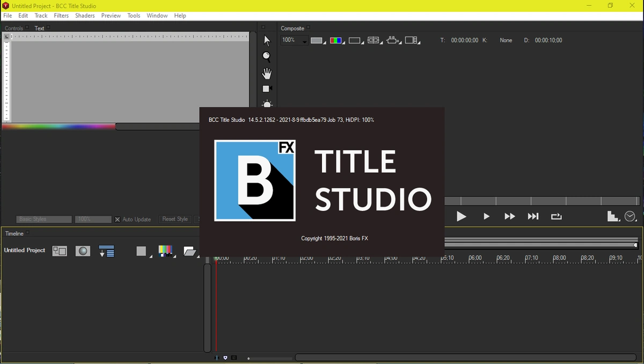Click the D: 00:00:10:00 duration value

pyautogui.click(x=548, y=40)
